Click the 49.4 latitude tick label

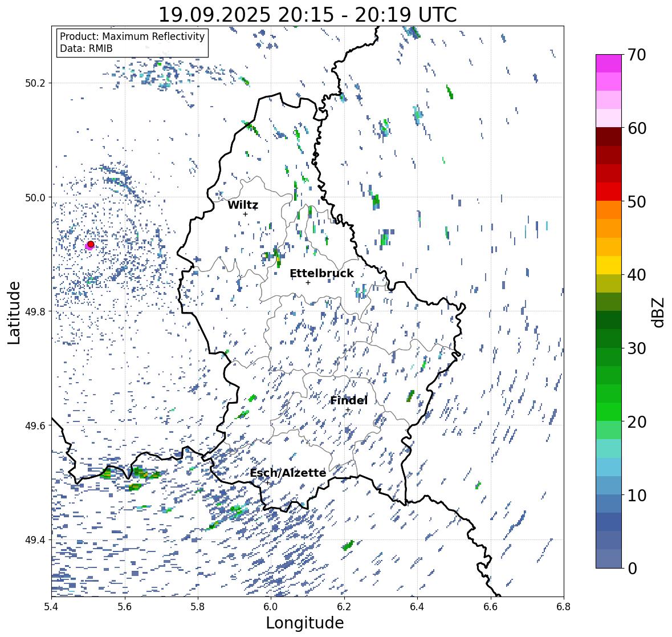point(35,539)
